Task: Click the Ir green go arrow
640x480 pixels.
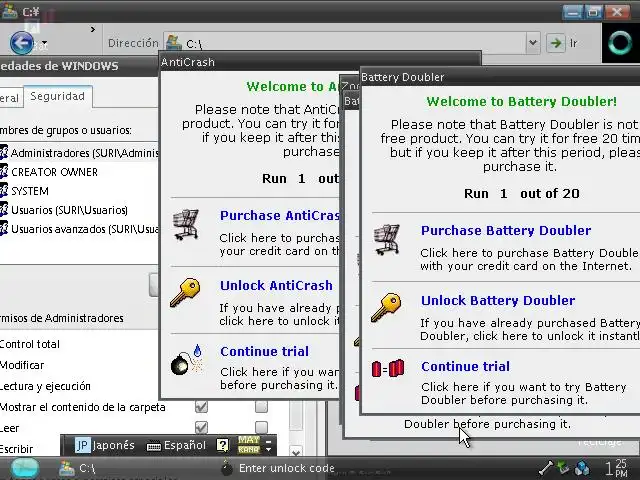Action: (x=556, y=43)
